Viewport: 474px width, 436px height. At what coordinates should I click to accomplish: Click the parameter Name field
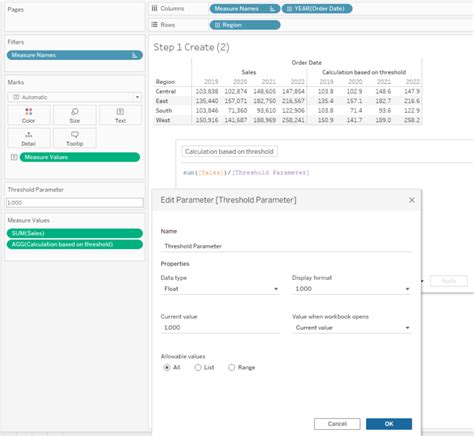tap(286, 246)
